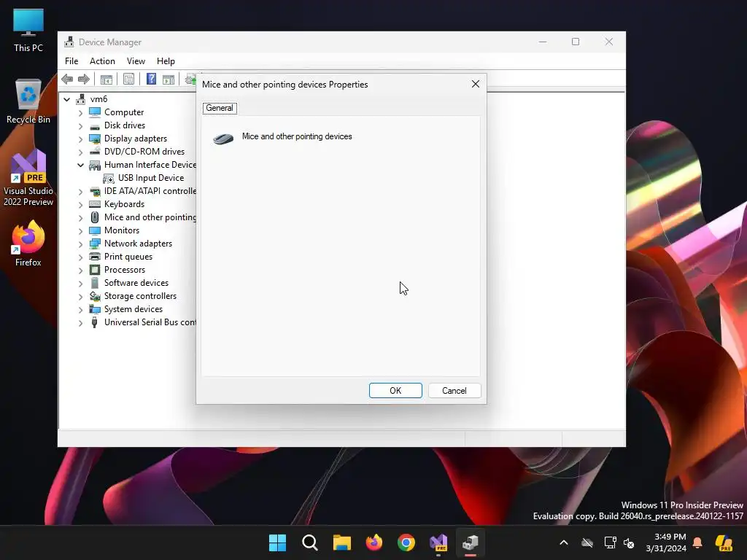This screenshot has width=747, height=560.
Task: Close the Mice Properties dialog
Action: pos(476,85)
